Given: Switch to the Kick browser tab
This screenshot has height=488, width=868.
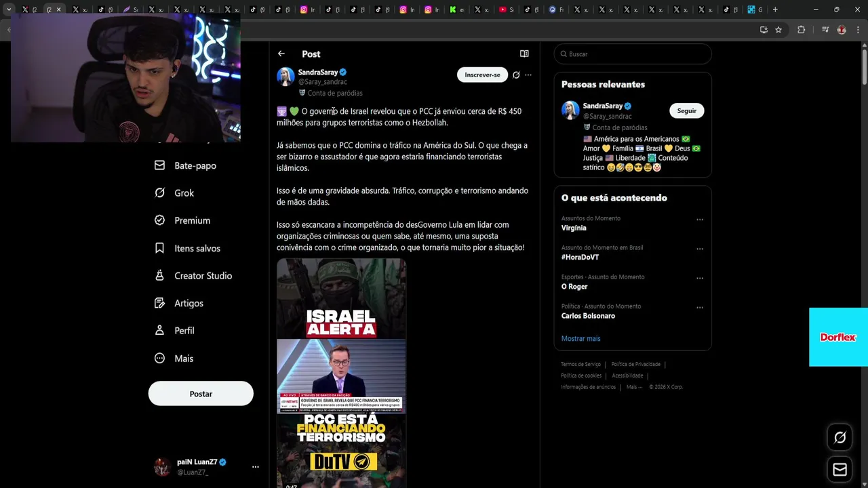Looking at the screenshot, I should tap(457, 9).
